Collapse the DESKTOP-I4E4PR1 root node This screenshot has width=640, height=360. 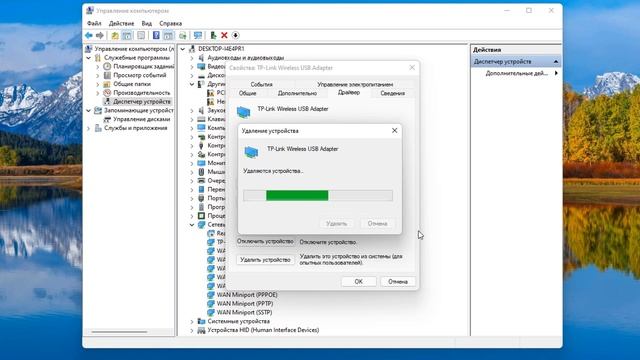[x=183, y=49]
